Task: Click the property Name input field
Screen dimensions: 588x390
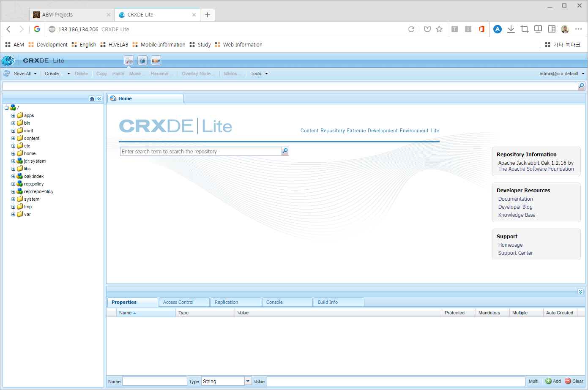Action: [154, 381]
